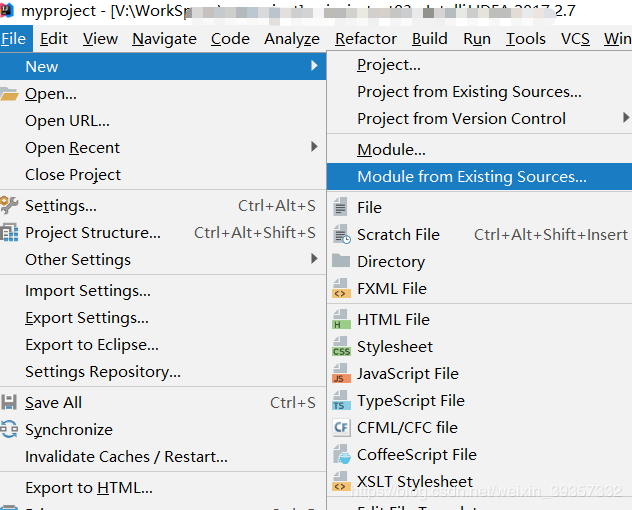The image size is (632, 510).
Task: Click the HTML File icon
Action: 340,320
